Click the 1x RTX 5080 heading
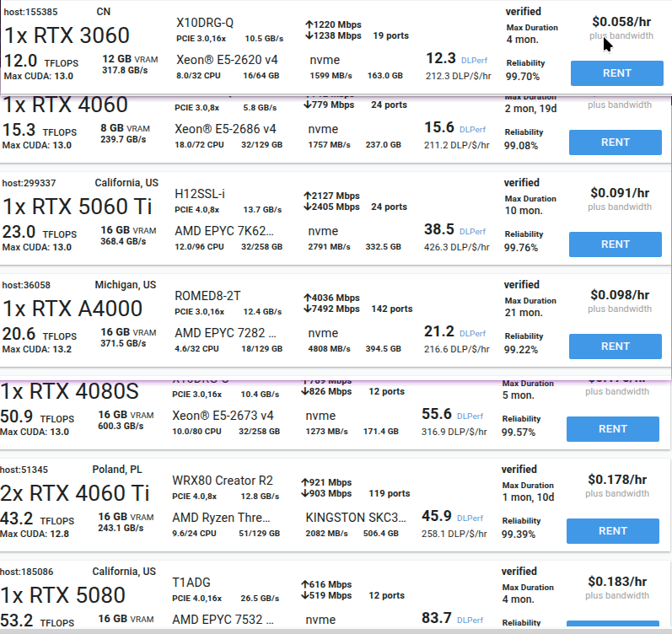The height and width of the screenshot is (634, 672). pos(62,595)
